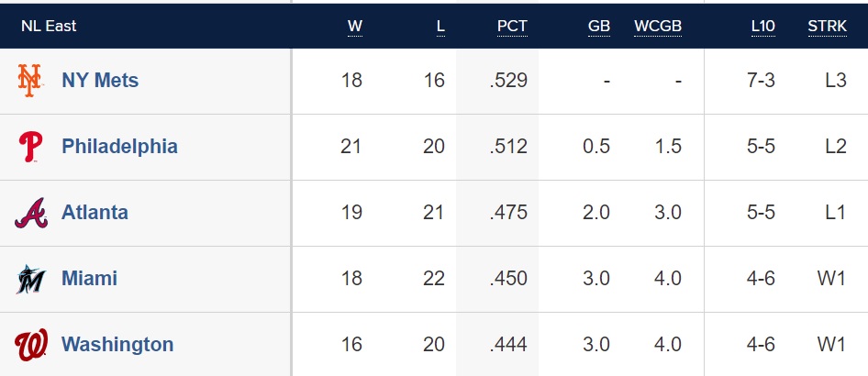Select the NL East division heading
The height and width of the screenshot is (376, 868).
coord(49,26)
